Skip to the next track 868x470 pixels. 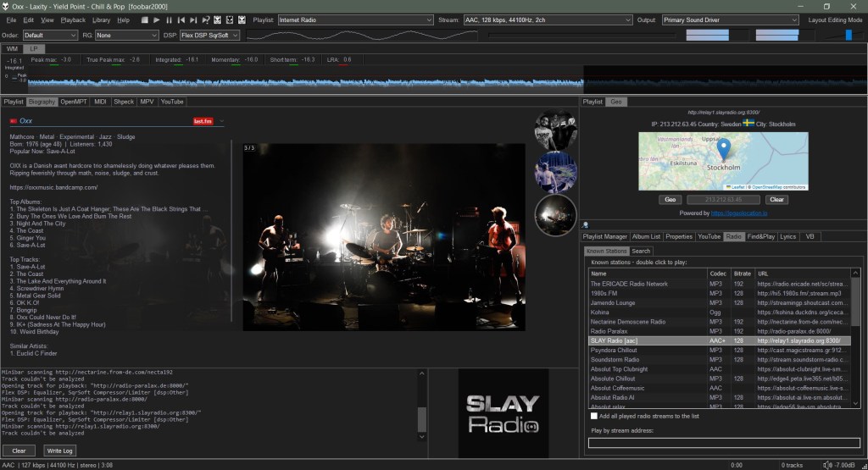pyautogui.click(x=194, y=19)
